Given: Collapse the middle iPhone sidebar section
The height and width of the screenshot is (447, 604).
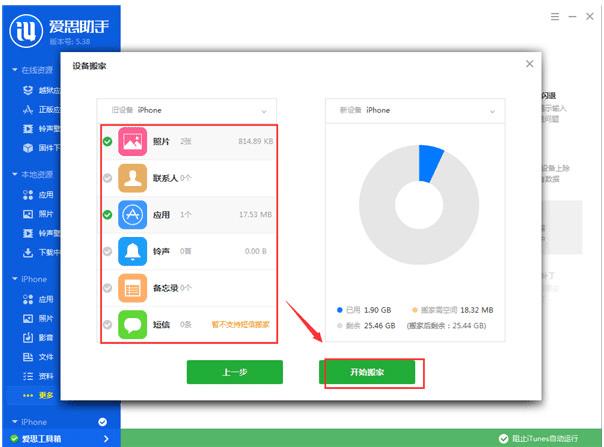Looking at the screenshot, I should 15,279.
